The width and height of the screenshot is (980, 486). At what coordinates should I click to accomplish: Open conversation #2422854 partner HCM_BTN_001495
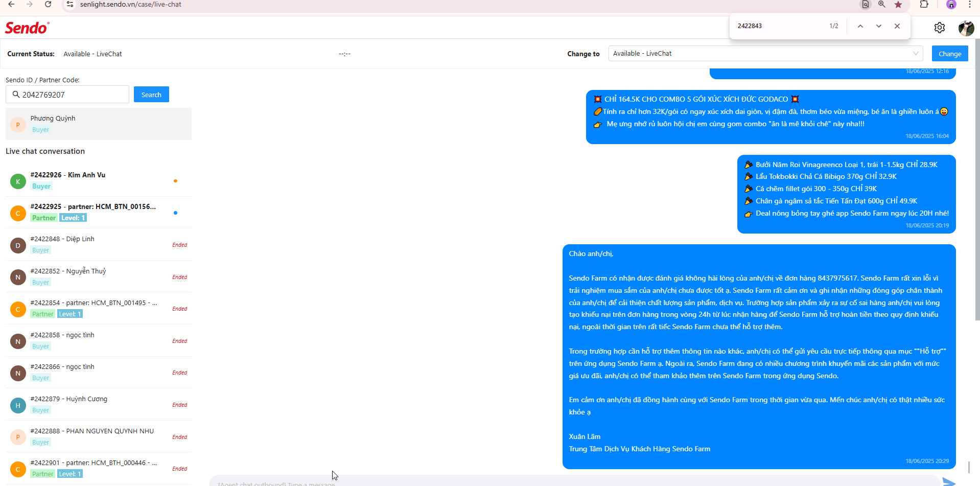coord(99,309)
